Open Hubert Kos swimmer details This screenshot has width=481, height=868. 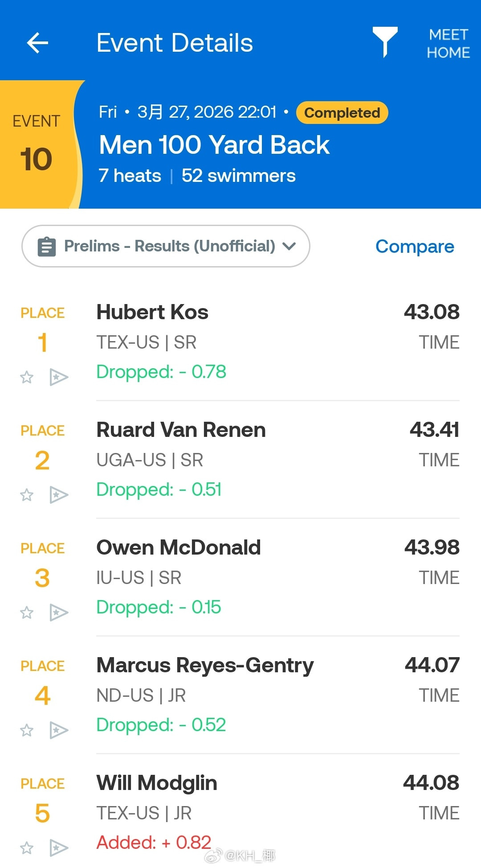152,312
